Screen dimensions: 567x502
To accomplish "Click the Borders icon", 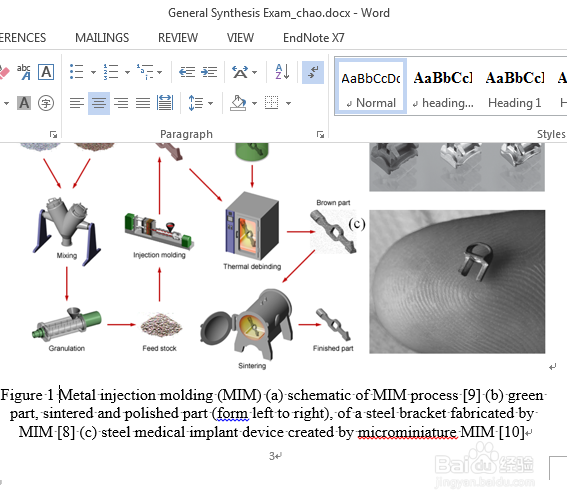I will coord(272,103).
